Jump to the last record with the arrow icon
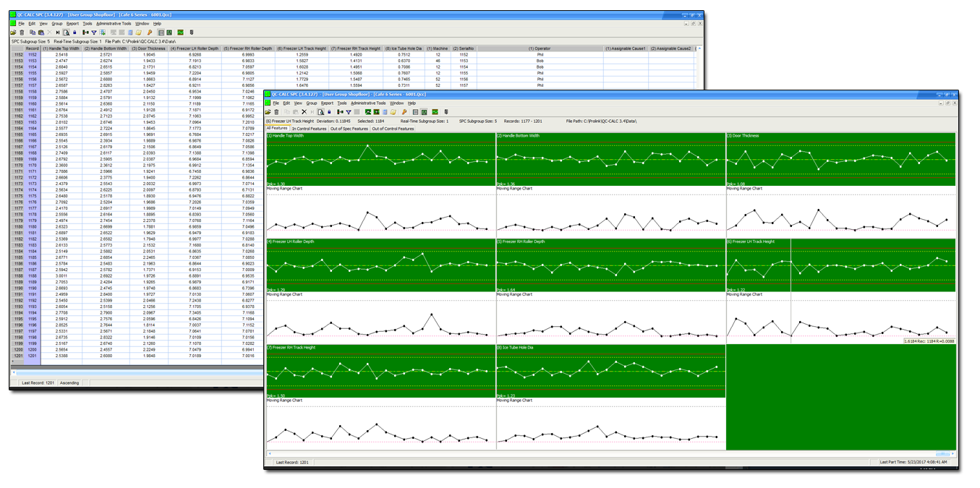 58,32
